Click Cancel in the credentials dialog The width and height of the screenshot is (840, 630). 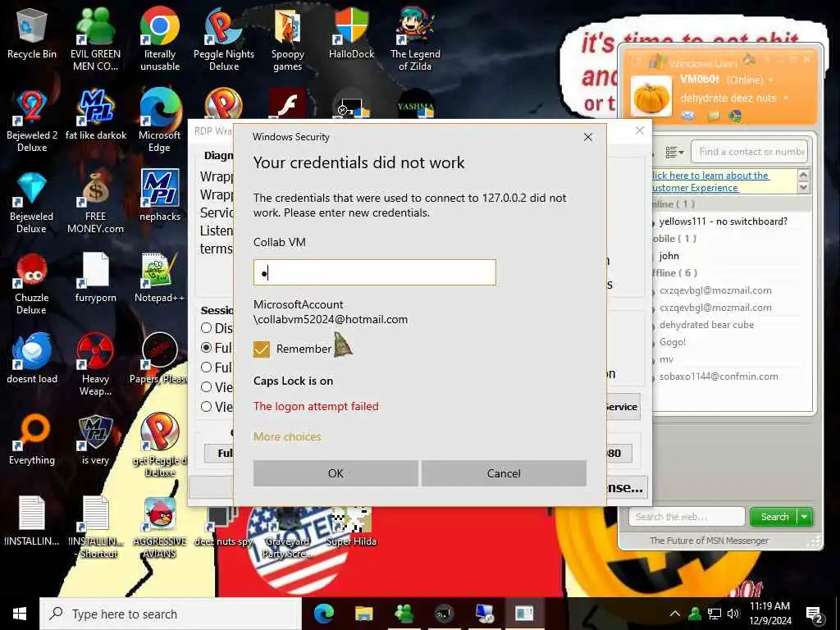504,473
